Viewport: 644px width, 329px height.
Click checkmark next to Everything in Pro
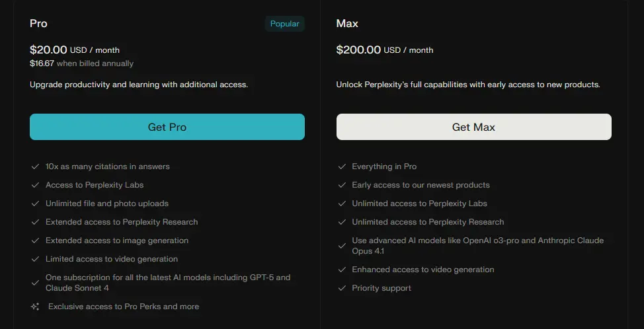point(342,166)
